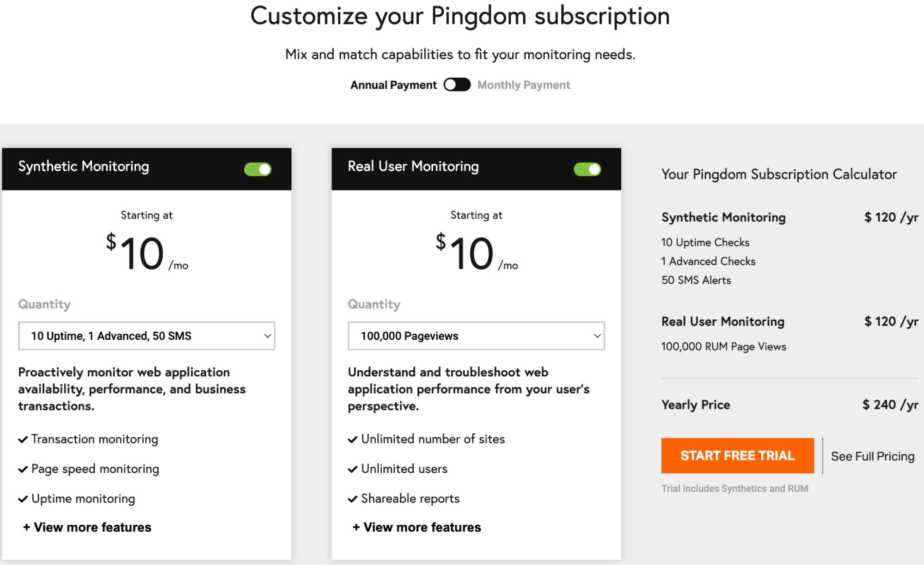The image size is (924, 565).
Task: Click the checkmark beside Transaction monitoring
Action: pyautogui.click(x=23, y=439)
